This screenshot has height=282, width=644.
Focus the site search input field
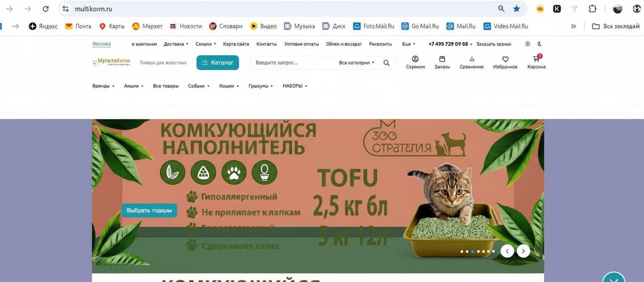(293, 63)
